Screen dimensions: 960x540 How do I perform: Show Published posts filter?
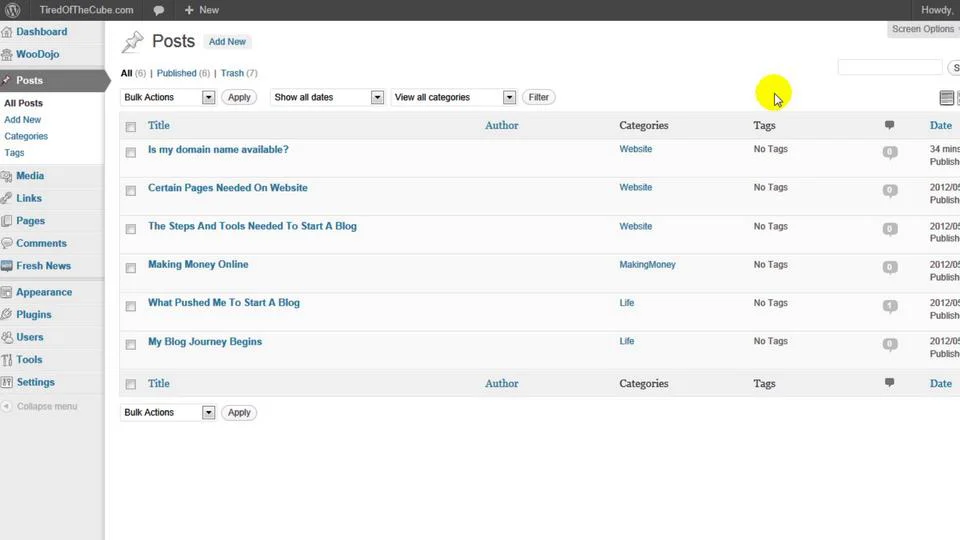tap(176, 73)
